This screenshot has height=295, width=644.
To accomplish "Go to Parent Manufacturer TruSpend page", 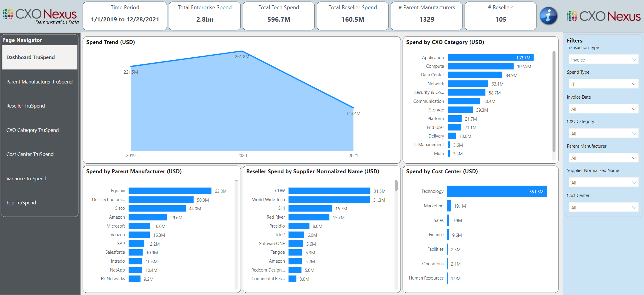I will click(x=40, y=82).
